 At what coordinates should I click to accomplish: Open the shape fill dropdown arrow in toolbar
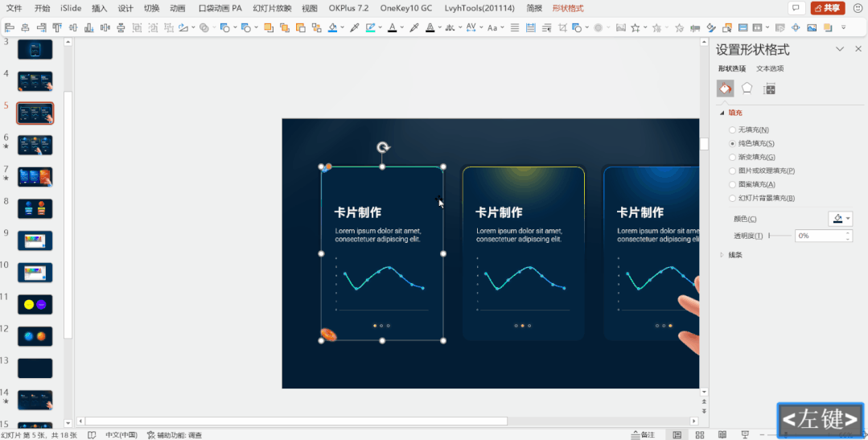342,27
